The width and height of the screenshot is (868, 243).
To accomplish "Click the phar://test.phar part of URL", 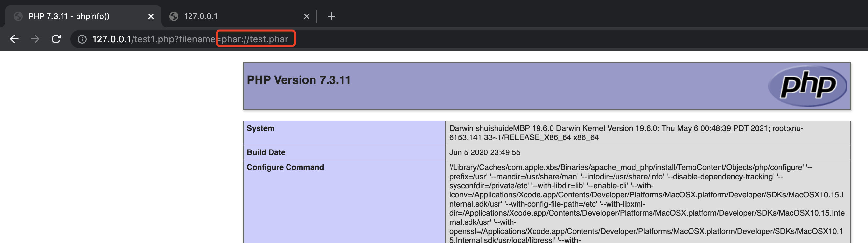I will [x=255, y=39].
